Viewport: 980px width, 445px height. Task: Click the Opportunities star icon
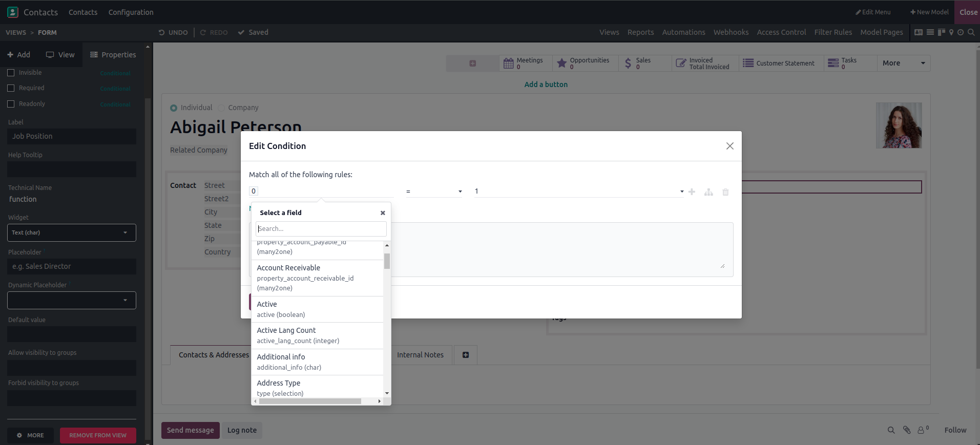point(562,63)
